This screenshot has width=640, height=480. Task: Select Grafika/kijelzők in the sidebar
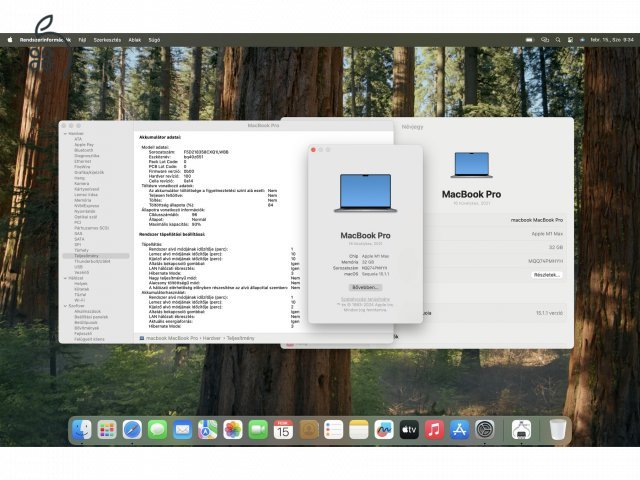click(x=89, y=172)
